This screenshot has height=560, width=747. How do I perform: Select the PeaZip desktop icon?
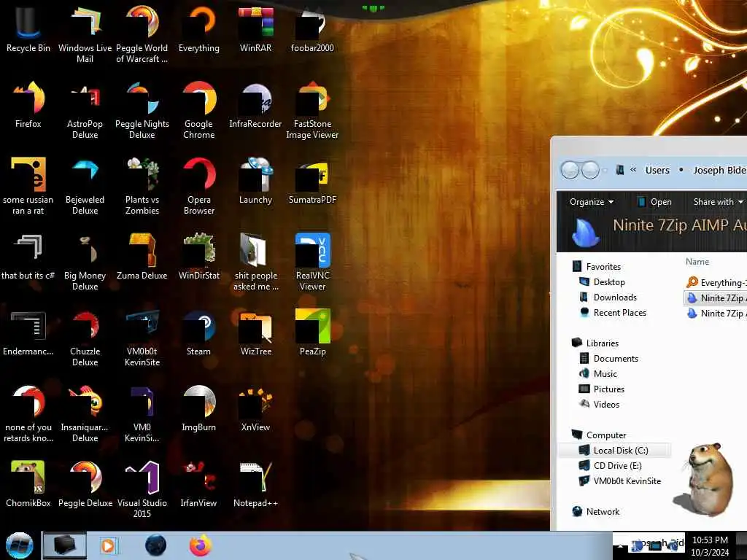(312, 332)
